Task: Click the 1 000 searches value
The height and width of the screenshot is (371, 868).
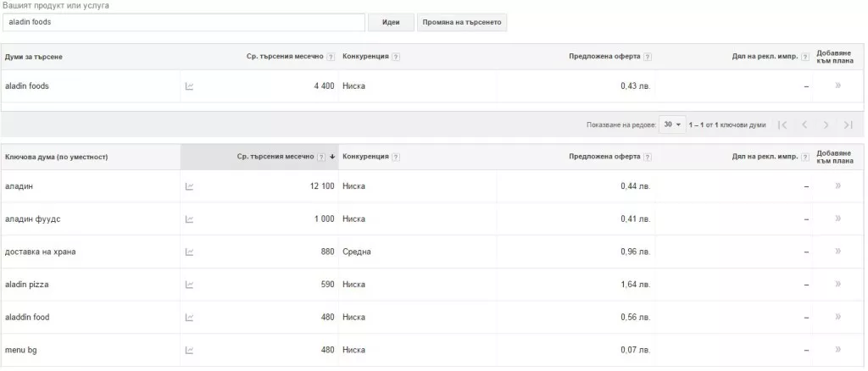Action: [325, 219]
